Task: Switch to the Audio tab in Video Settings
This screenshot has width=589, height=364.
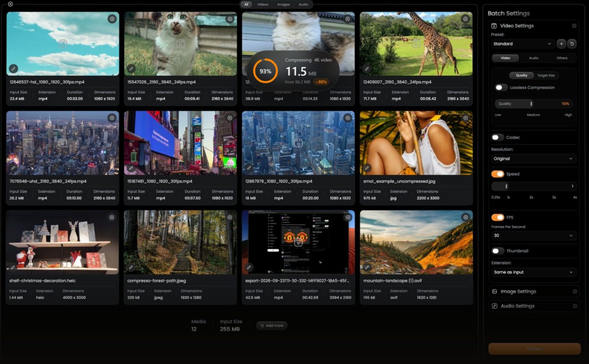Action: [x=534, y=58]
